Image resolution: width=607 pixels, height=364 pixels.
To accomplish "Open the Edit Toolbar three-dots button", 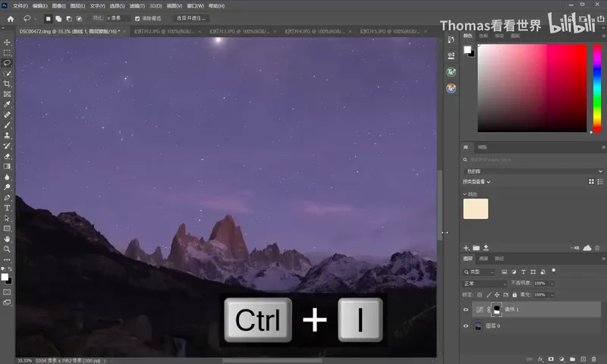I will point(7,260).
